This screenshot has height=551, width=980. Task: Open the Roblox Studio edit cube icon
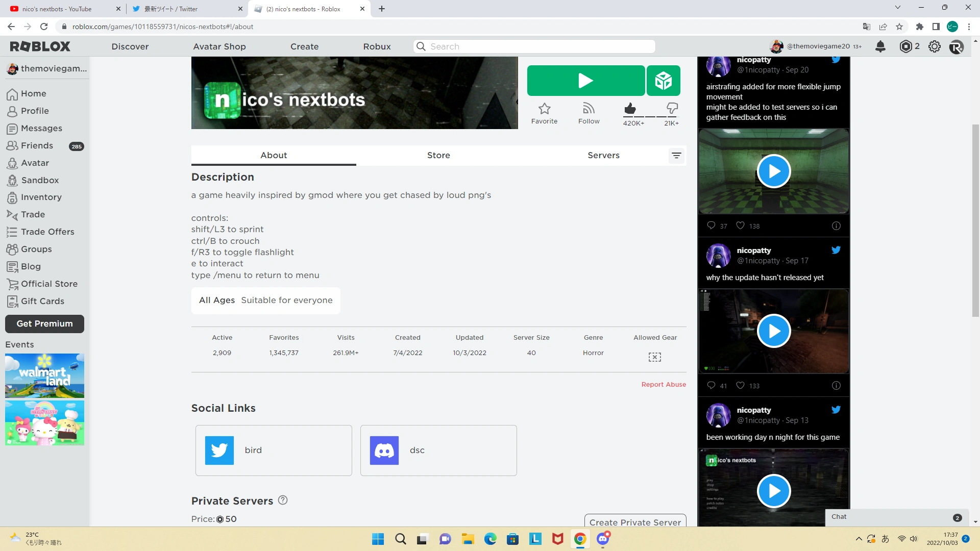tap(663, 81)
